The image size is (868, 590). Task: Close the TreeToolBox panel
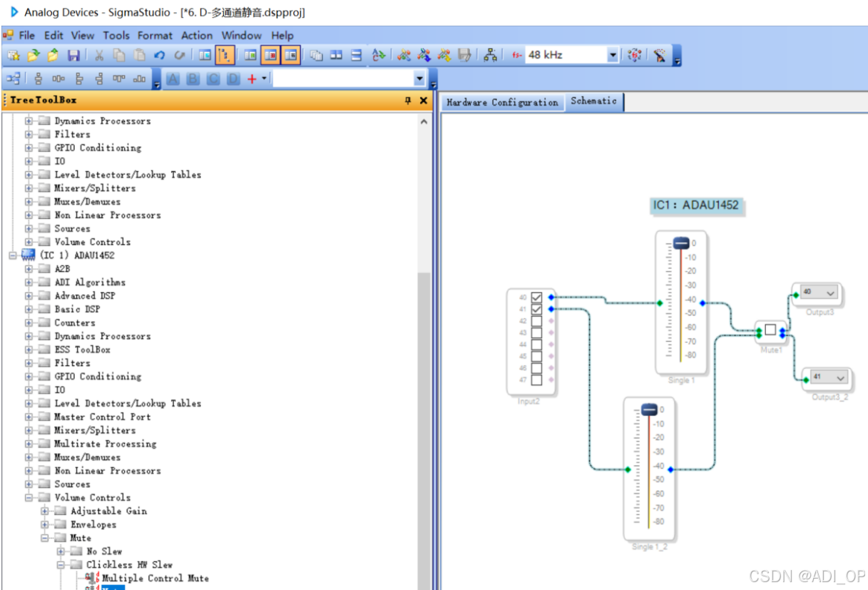coord(423,101)
